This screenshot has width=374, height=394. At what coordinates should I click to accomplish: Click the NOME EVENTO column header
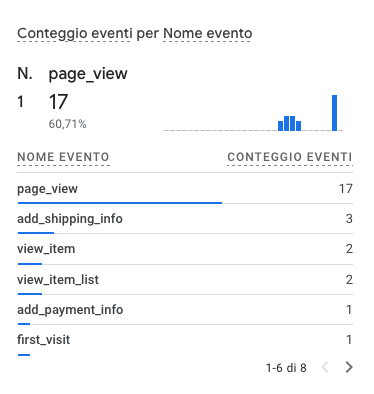point(63,157)
